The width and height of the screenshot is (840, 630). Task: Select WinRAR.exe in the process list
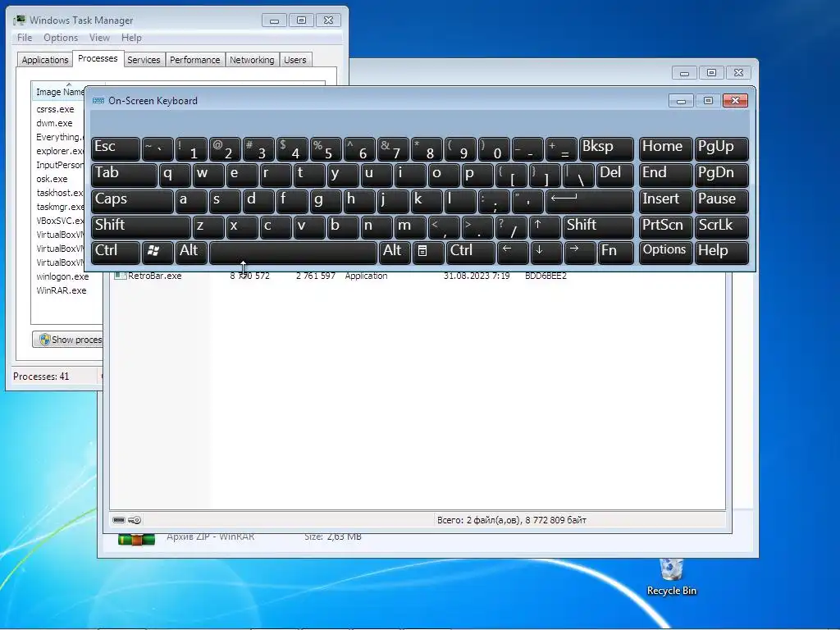61,290
